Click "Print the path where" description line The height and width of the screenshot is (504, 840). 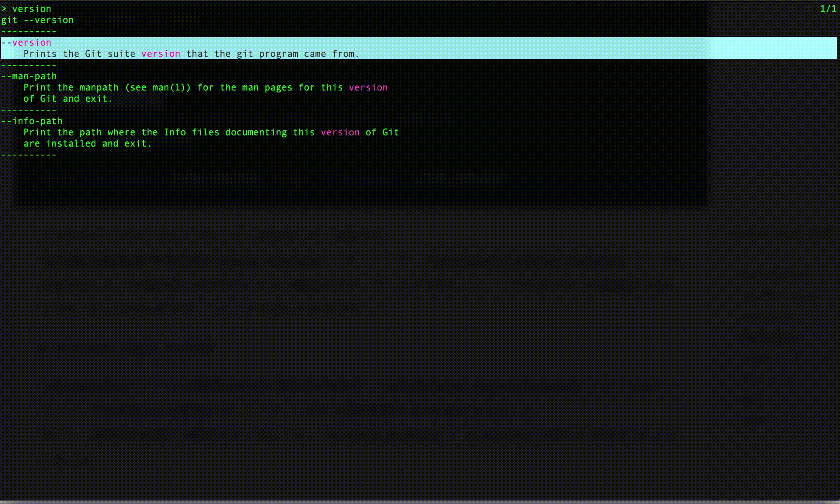[x=80, y=132]
